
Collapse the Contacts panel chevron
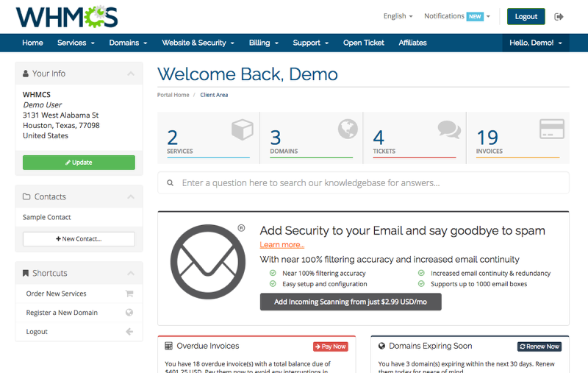click(x=131, y=196)
